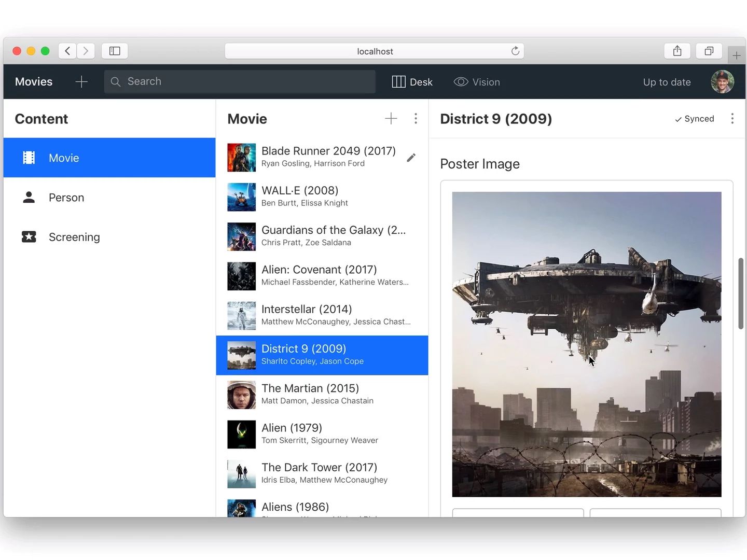Click Matt Damon, Jessica Chastain subtitle

(317, 401)
